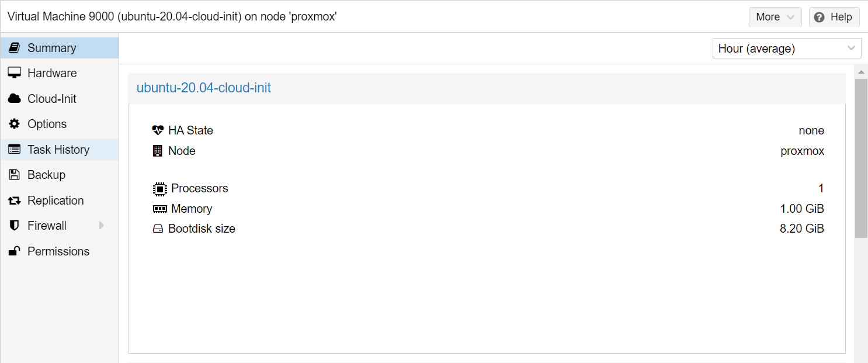The image size is (868, 363).
Task: Click the Task History list icon
Action: click(x=15, y=150)
